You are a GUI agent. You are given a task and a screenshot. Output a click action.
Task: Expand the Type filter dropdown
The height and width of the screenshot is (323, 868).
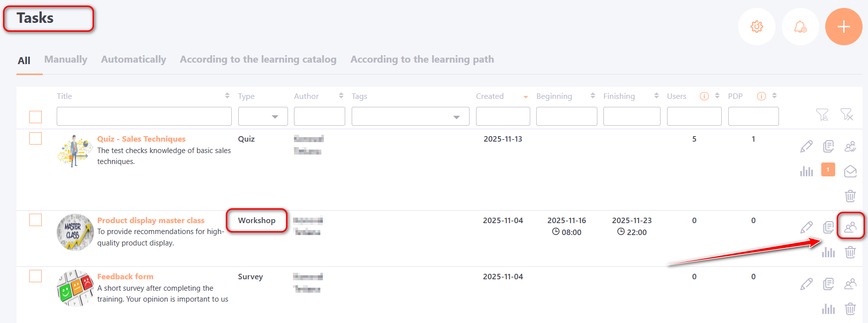[263, 117]
